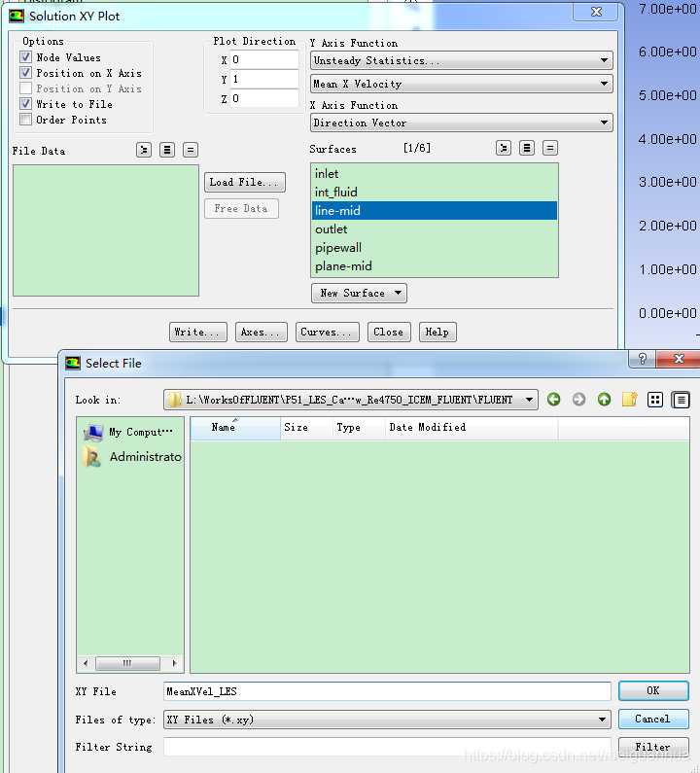This screenshot has width=700, height=773.
Task: Select the line-mid surface
Action: (x=435, y=210)
